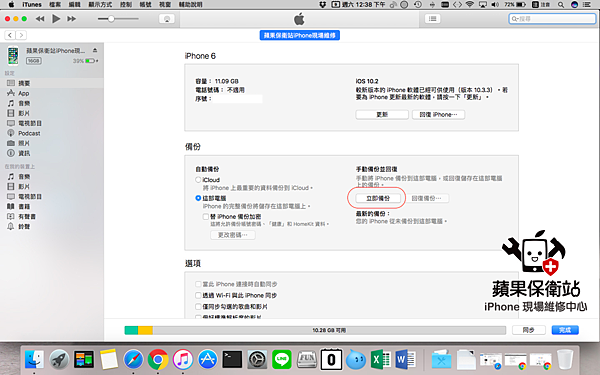Open Spotlight search in the menu bar
This screenshot has width=600, height=375.
click(x=561, y=5)
